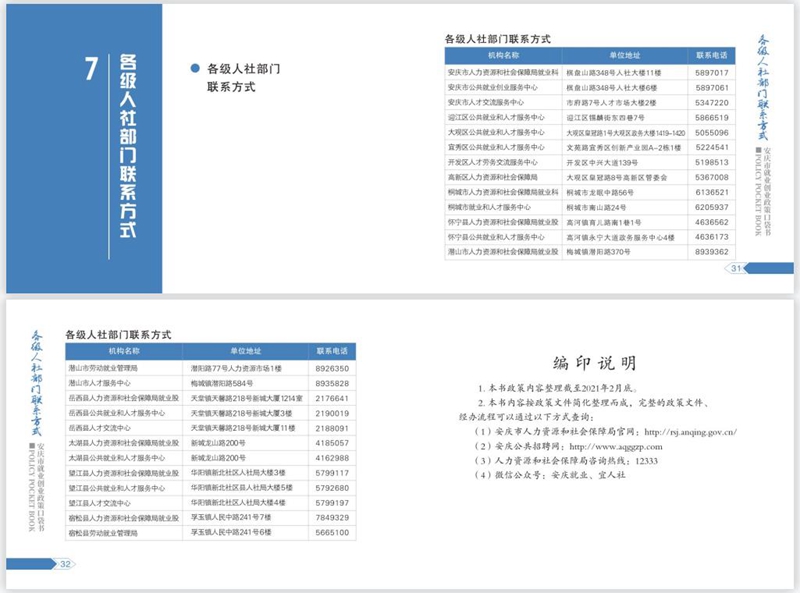This screenshot has height=593, width=800.
Task: Click the address 桐城市龙眠中路56号
Action: coord(600,192)
